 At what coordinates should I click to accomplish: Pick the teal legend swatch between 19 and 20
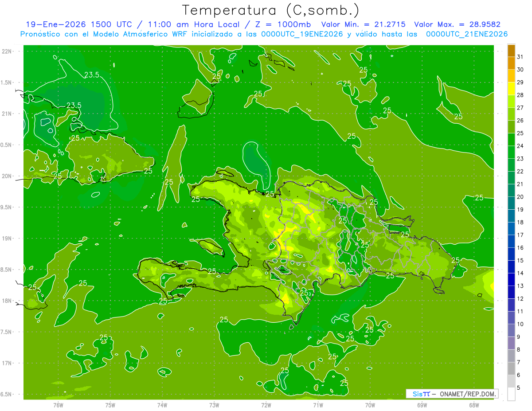(511, 203)
